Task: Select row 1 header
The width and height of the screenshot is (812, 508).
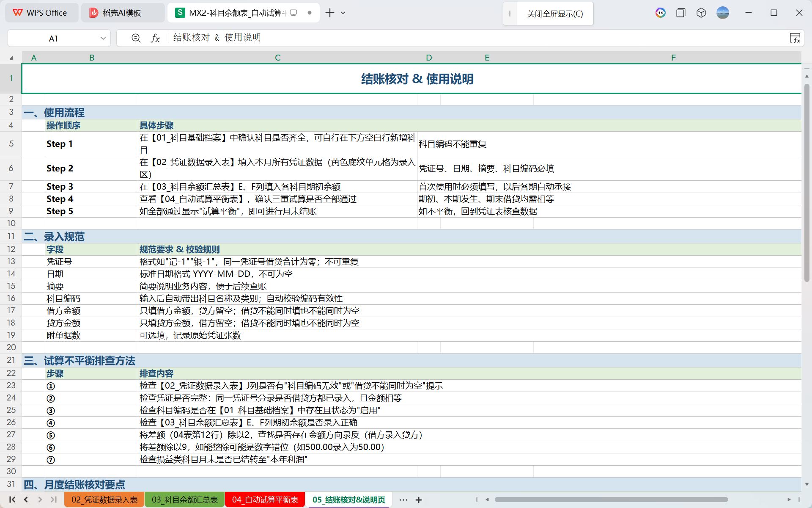Action: (x=11, y=78)
